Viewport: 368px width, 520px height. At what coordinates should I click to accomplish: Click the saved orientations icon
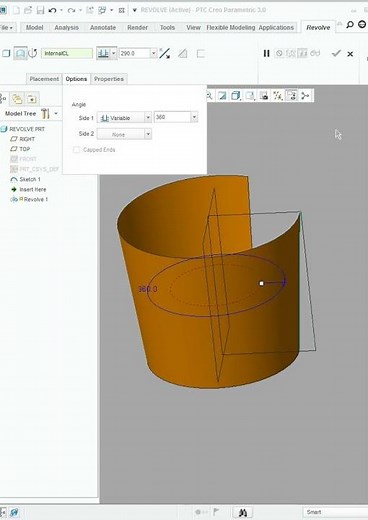tap(250, 96)
